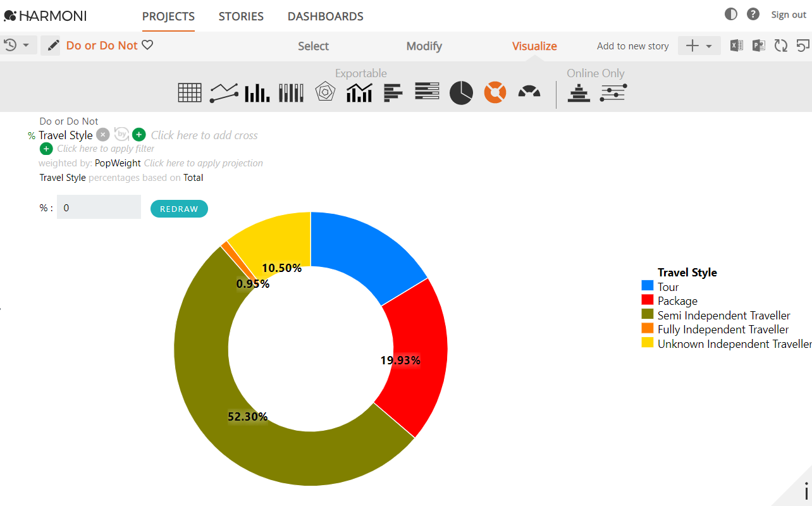
Task: Click the red Package legend swatch
Action: click(648, 300)
